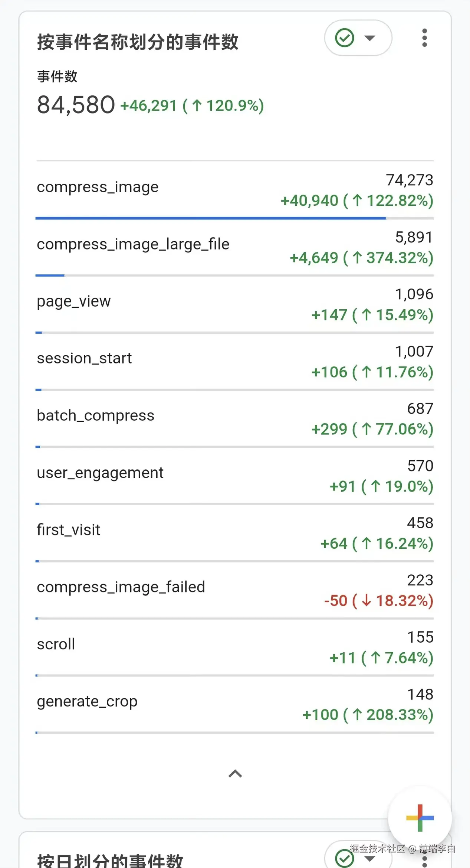This screenshot has height=868, width=470.
Task: Click the compress_image count 74,273
Action: pyautogui.click(x=409, y=180)
